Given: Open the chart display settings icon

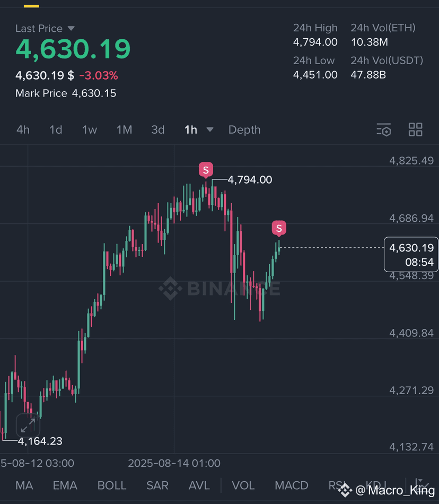Looking at the screenshot, I should pyautogui.click(x=383, y=129).
